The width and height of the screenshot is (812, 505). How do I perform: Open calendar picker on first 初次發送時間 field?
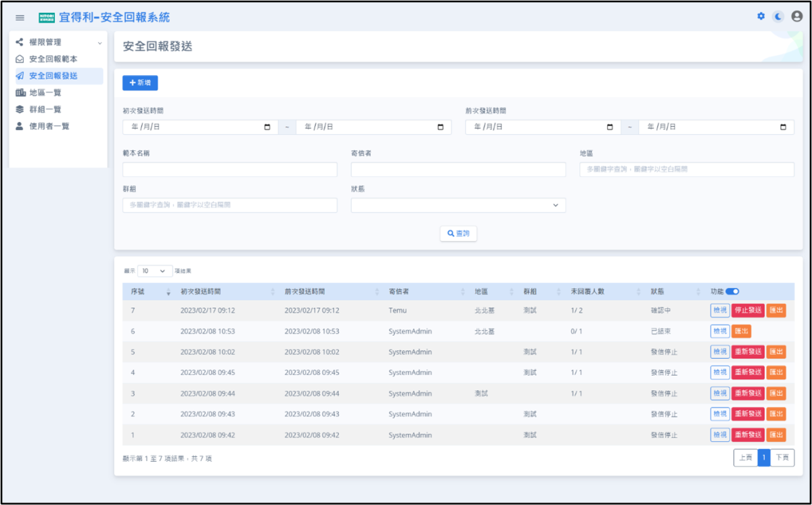pyautogui.click(x=267, y=127)
